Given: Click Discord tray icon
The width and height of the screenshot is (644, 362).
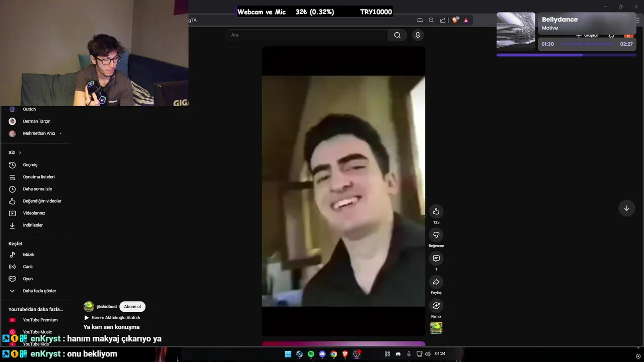Looking at the screenshot, I should pos(398,354).
